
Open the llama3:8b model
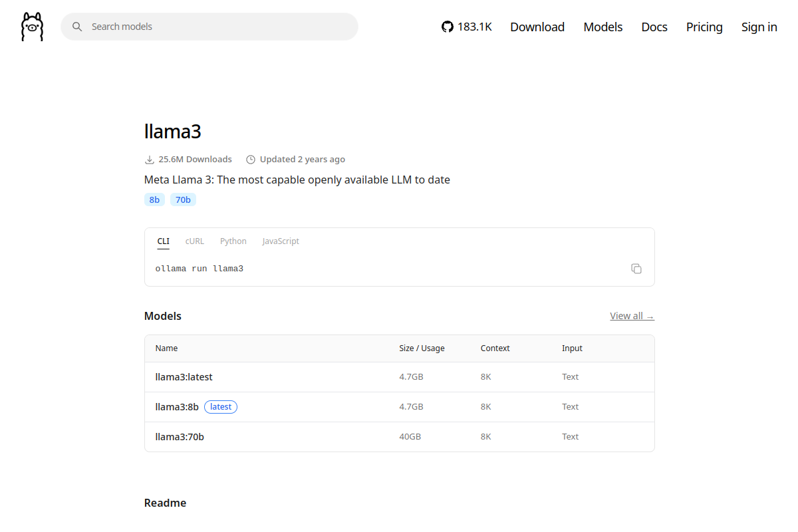pos(177,407)
